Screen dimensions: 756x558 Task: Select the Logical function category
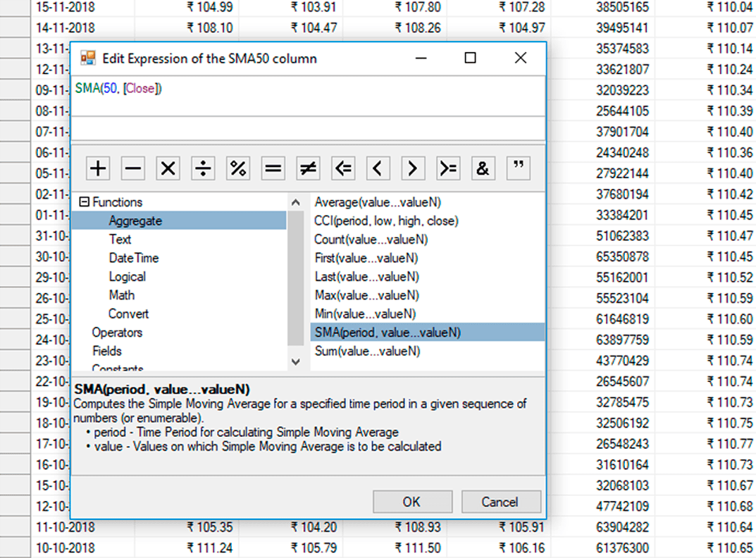point(128,276)
